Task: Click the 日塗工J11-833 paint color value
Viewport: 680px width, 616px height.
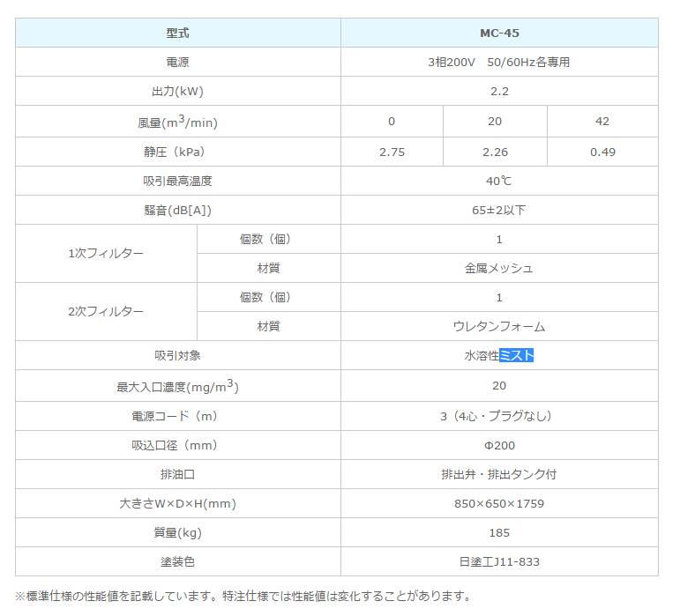Action: (x=499, y=561)
